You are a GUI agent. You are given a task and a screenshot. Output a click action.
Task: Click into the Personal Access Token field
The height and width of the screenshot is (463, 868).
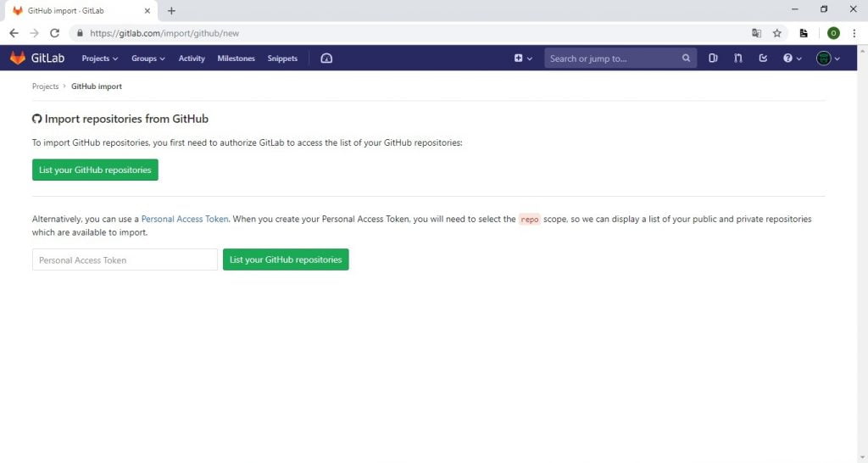(x=125, y=259)
